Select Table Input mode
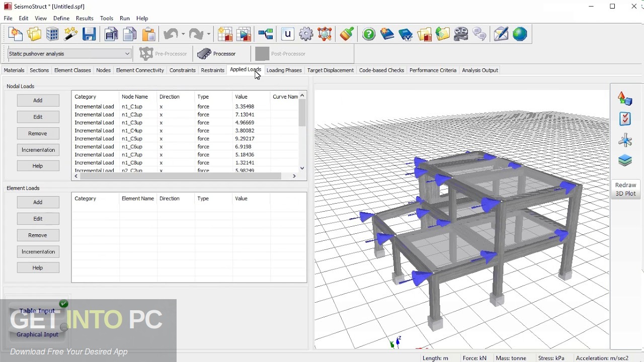 (x=37, y=311)
